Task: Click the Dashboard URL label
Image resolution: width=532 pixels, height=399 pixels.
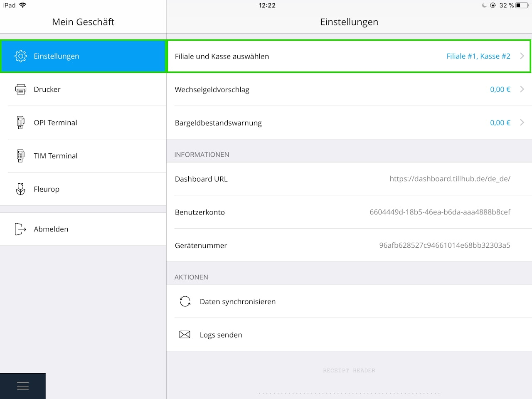Action: coord(201,179)
